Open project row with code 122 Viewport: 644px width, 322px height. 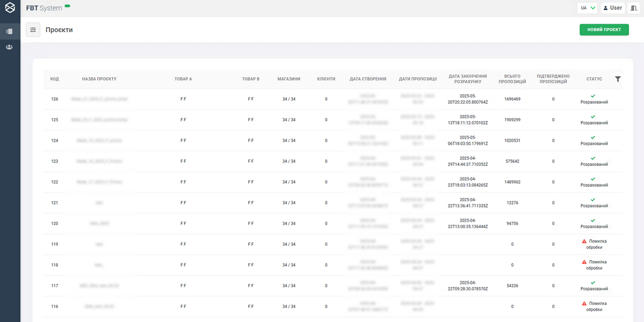(55, 182)
